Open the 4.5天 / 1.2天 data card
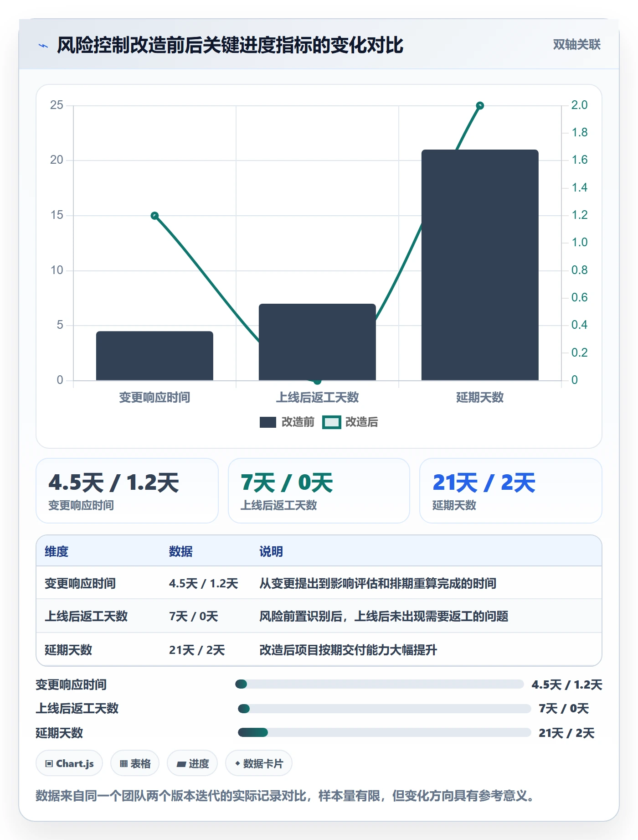This screenshot has height=840, width=638. pyautogui.click(x=127, y=491)
